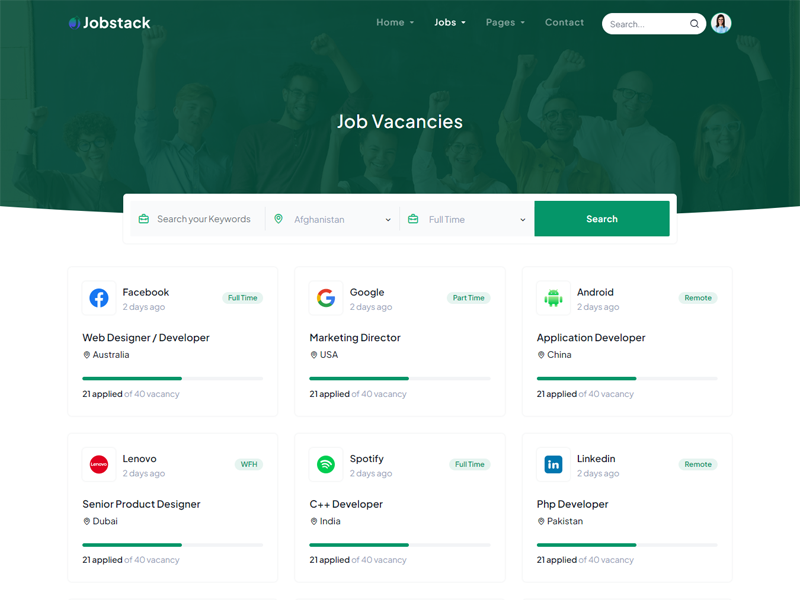The width and height of the screenshot is (800, 600).
Task: Open the C++ Developer job listing
Action: click(x=346, y=504)
